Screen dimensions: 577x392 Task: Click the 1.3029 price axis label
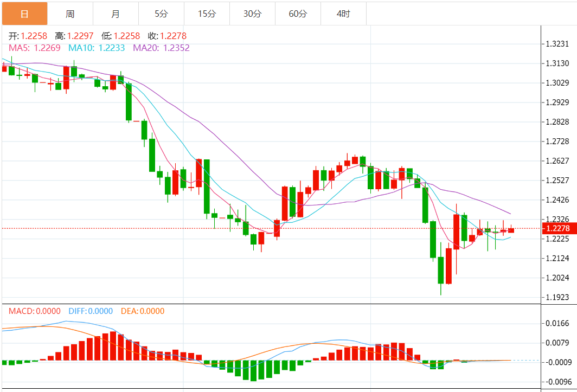click(557, 83)
